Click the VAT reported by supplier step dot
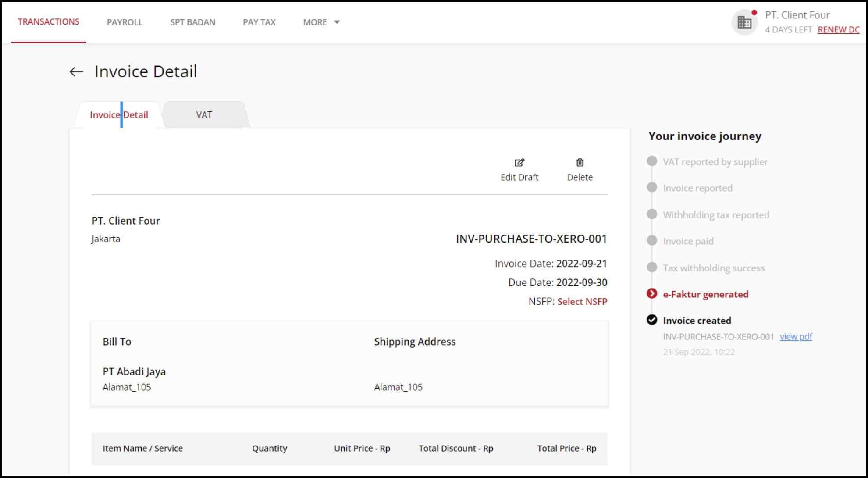The width and height of the screenshot is (868, 478). pyautogui.click(x=652, y=161)
